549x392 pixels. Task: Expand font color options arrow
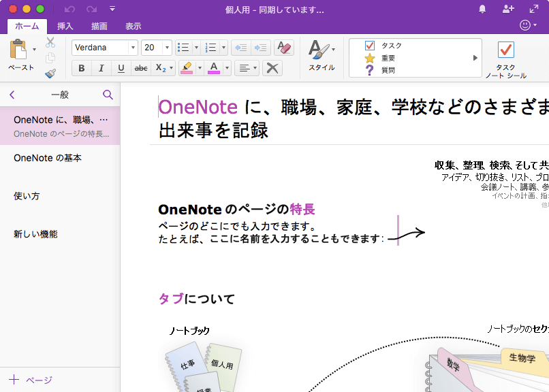pos(227,68)
